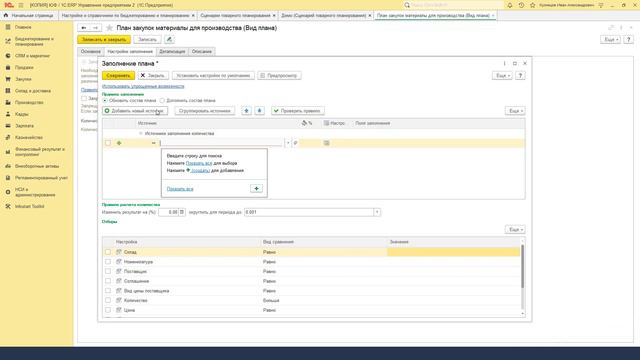Image resolution: width=640 pixels, height=360 pixels.
Task: Open Еще menu of sources table
Action: click(x=515, y=111)
